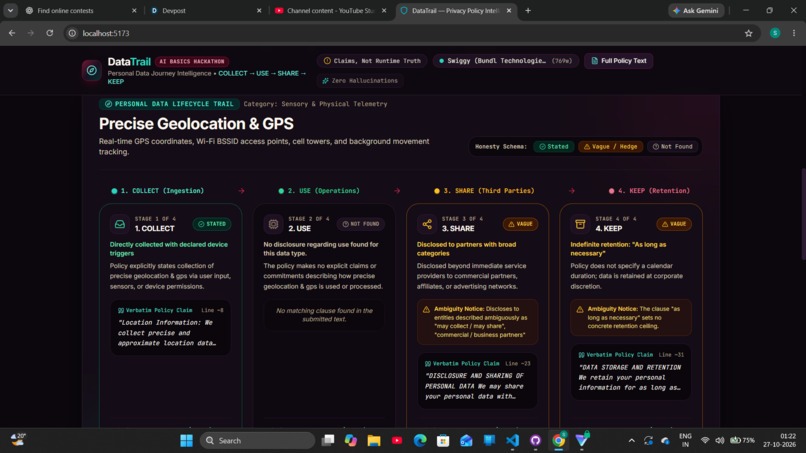Click the 4. KEEP (Retention) stage header
This screenshot has height=453, width=806.
649,191
